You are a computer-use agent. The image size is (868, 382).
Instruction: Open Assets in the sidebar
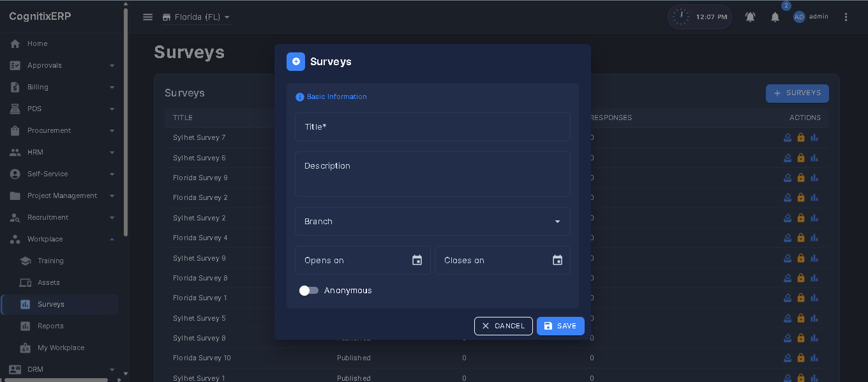[60, 282]
